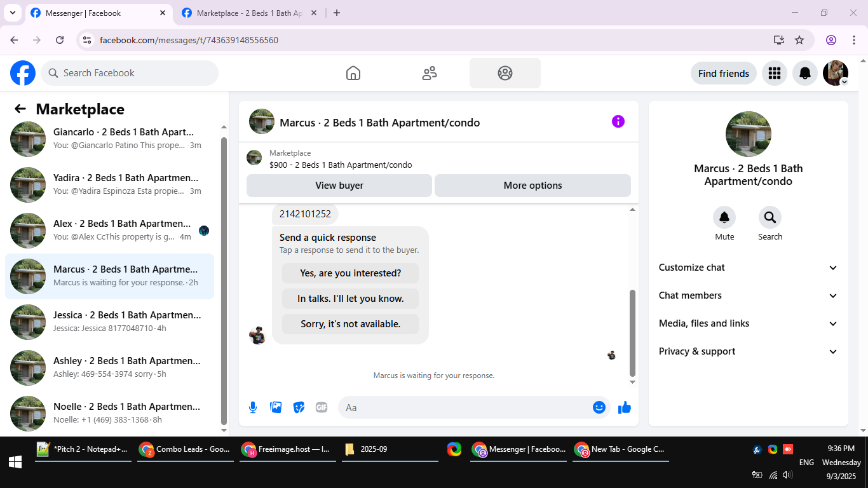Open the Ashley conversation

[109, 367]
